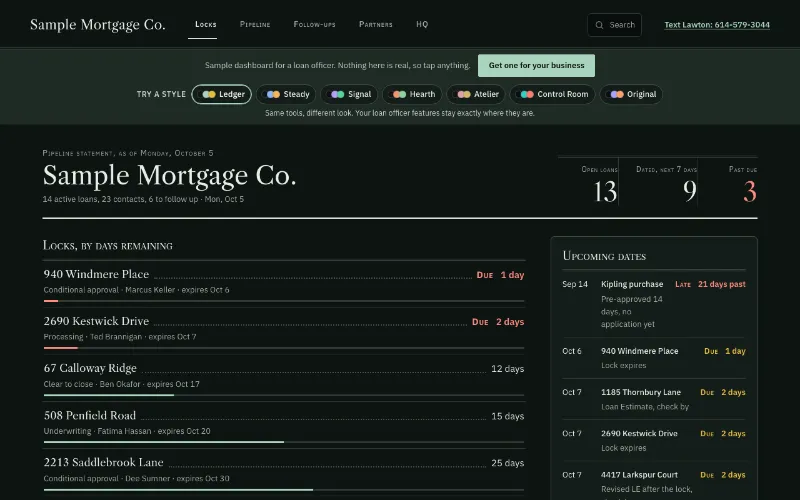Image resolution: width=800 pixels, height=500 pixels.
Task: Click the 508 Penfield Road progress bar
Action: point(284,442)
